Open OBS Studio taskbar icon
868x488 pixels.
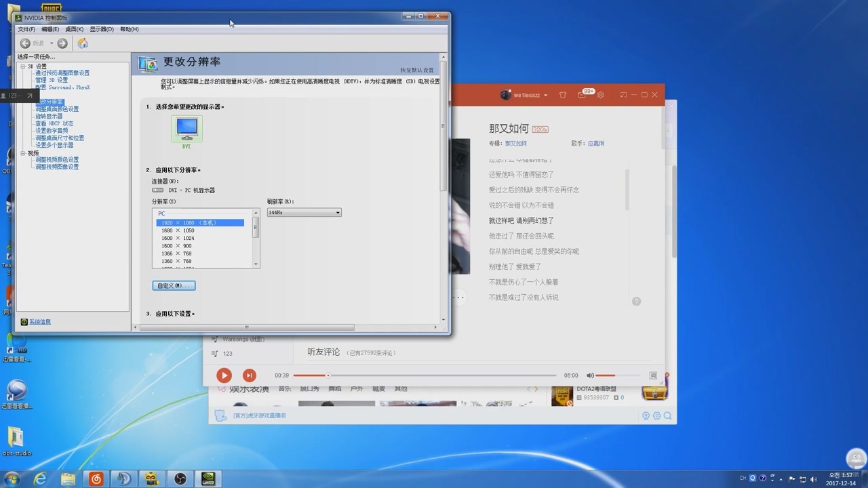180,479
